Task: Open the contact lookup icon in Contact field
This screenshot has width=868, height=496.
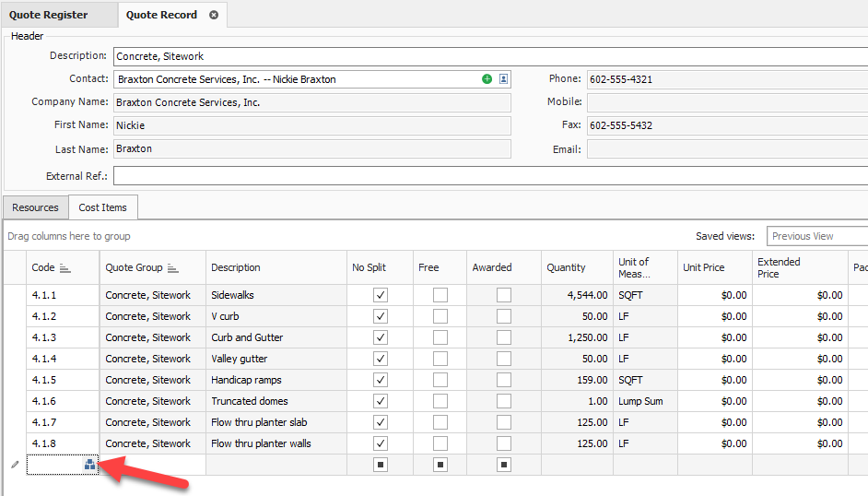Action: coord(503,79)
